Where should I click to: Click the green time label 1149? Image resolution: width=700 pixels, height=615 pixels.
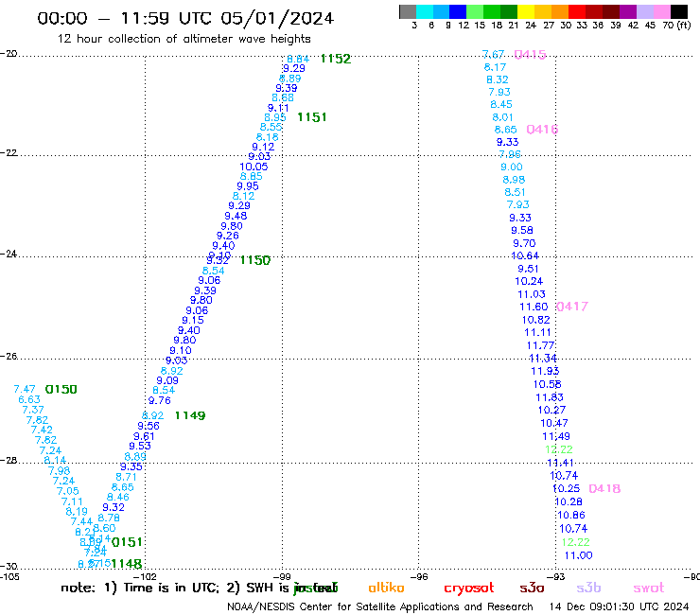[x=190, y=415]
